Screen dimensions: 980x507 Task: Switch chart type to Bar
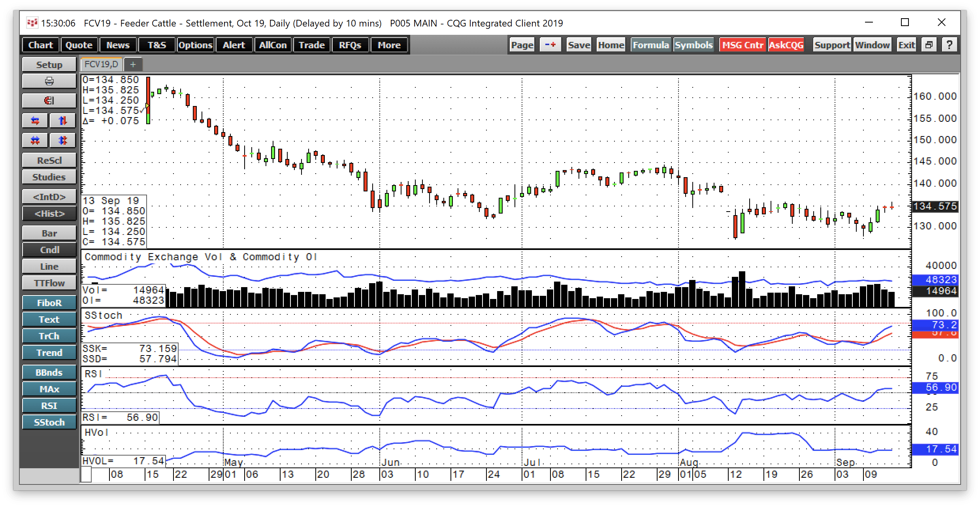[x=49, y=233]
